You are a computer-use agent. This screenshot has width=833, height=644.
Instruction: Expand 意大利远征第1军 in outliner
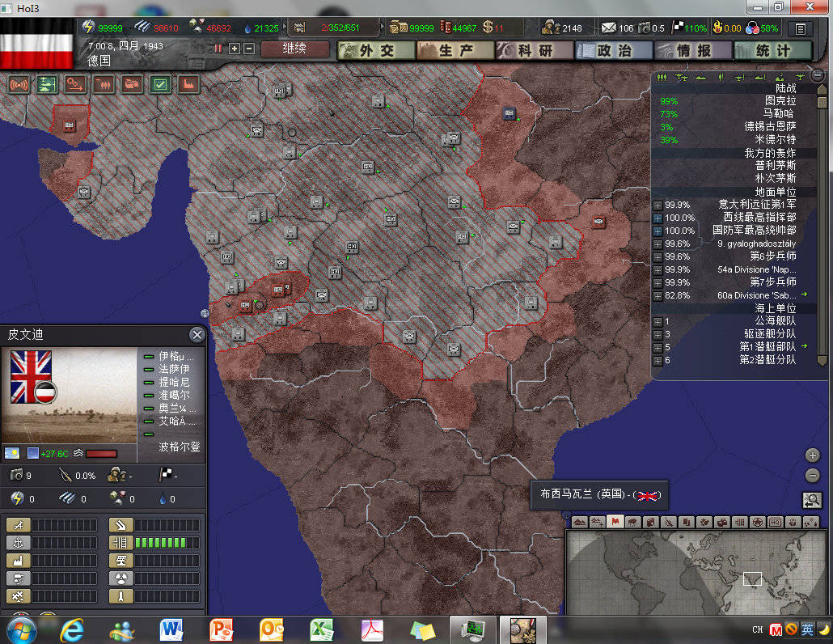658,205
